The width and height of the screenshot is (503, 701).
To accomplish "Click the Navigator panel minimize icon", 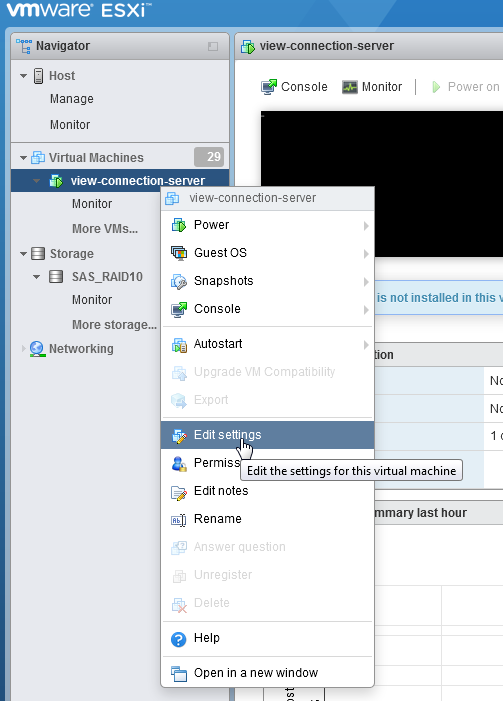I will [x=213, y=46].
